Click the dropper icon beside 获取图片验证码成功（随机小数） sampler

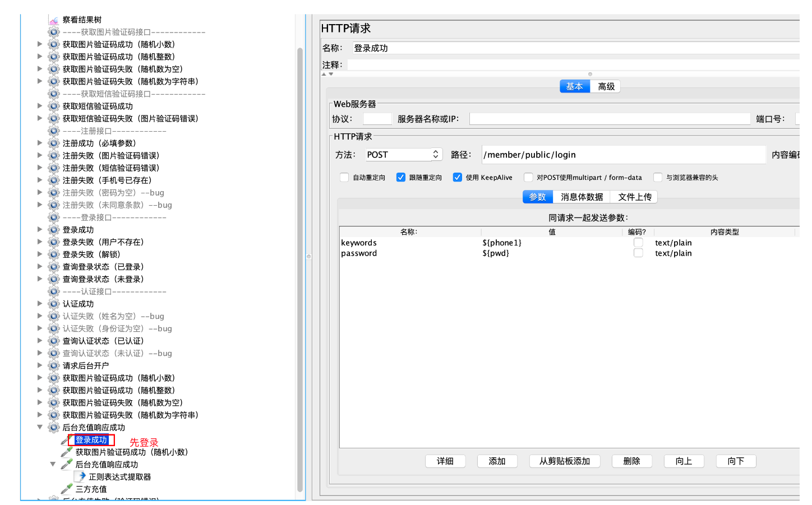(67, 452)
